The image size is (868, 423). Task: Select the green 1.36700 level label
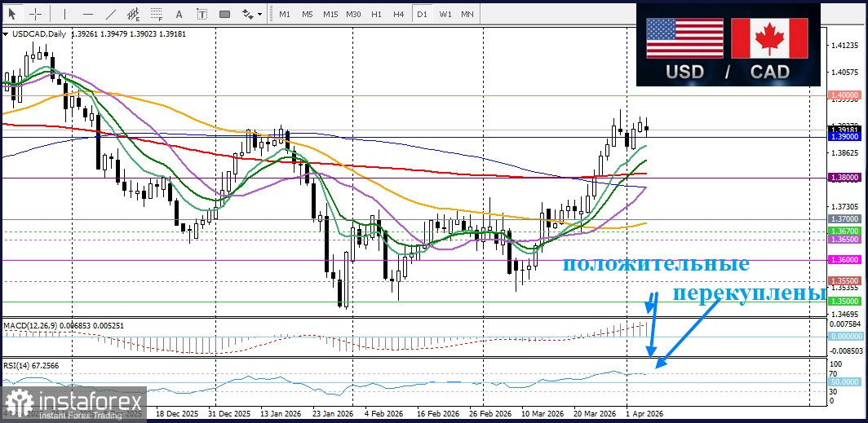(x=845, y=231)
